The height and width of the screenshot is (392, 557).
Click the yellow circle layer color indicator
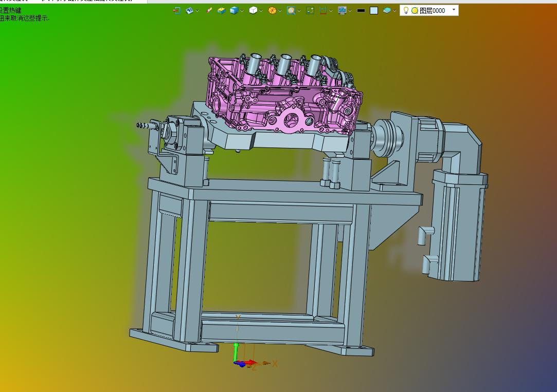click(415, 11)
